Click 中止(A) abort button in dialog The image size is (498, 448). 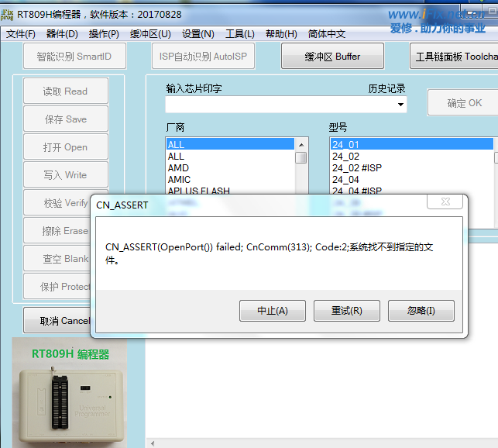click(x=273, y=311)
